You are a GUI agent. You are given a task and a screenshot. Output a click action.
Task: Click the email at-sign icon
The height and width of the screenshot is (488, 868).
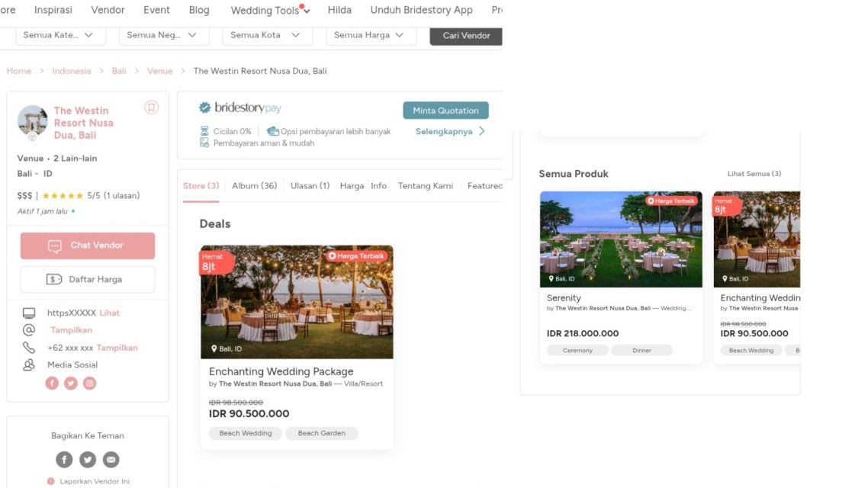pyautogui.click(x=29, y=329)
